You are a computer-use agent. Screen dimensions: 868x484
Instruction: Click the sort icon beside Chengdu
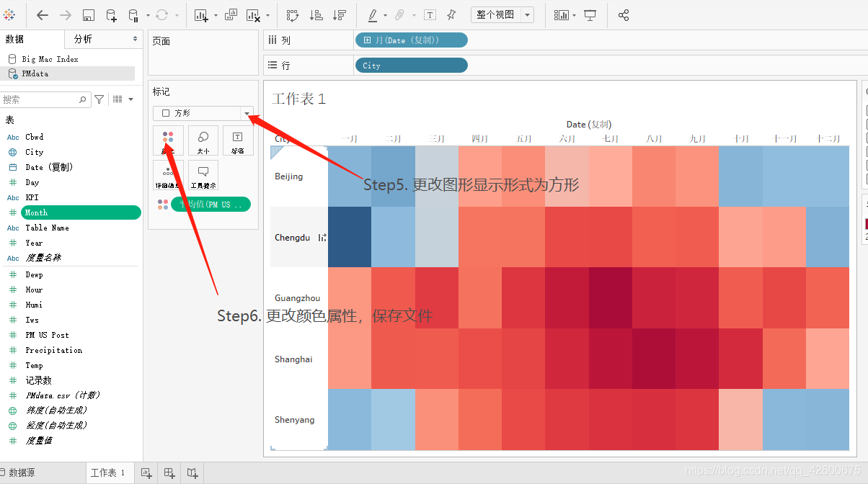point(322,238)
